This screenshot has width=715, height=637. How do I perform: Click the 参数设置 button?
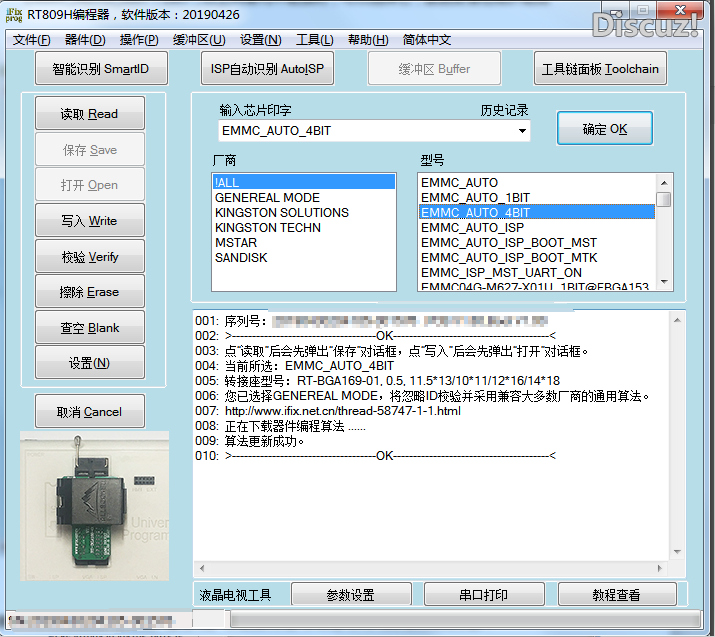pyautogui.click(x=351, y=595)
